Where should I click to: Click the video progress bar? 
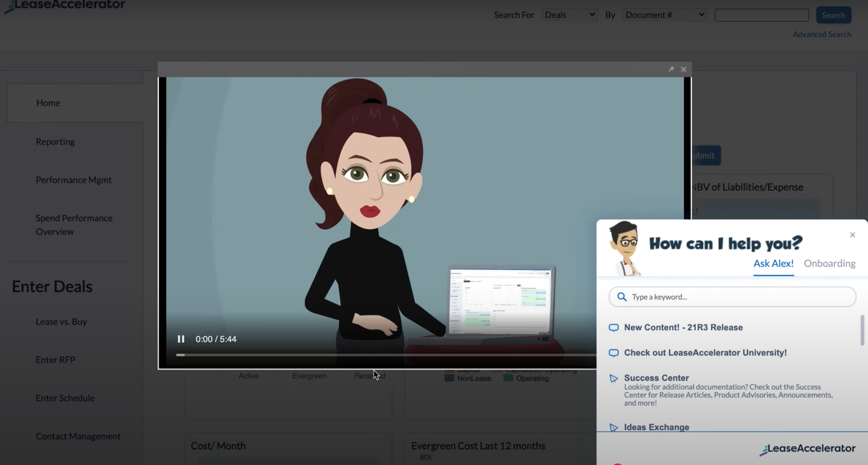click(x=386, y=355)
